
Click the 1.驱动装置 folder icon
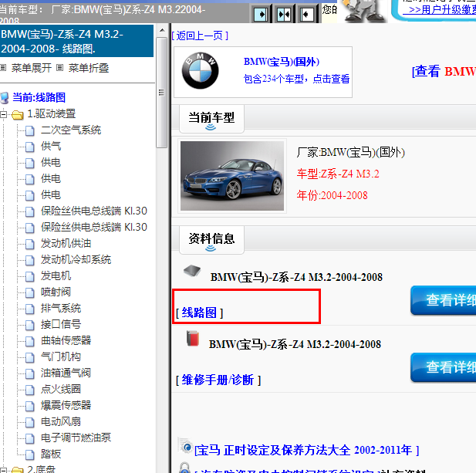17,115
